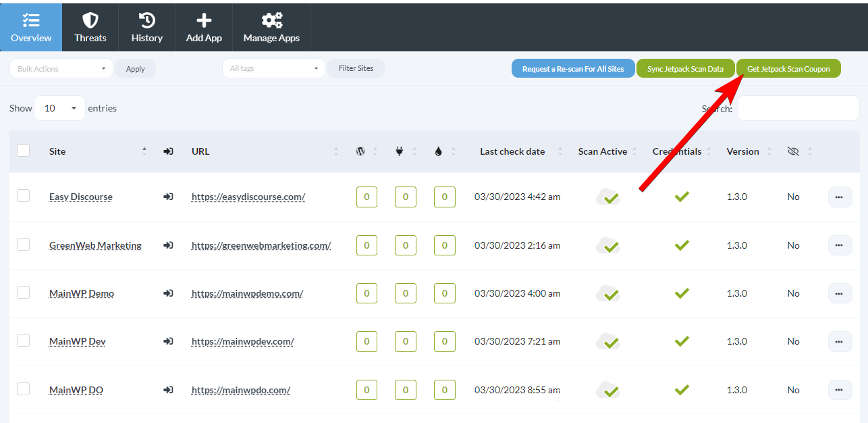Open actions menu for MainWP Demo row

840,294
